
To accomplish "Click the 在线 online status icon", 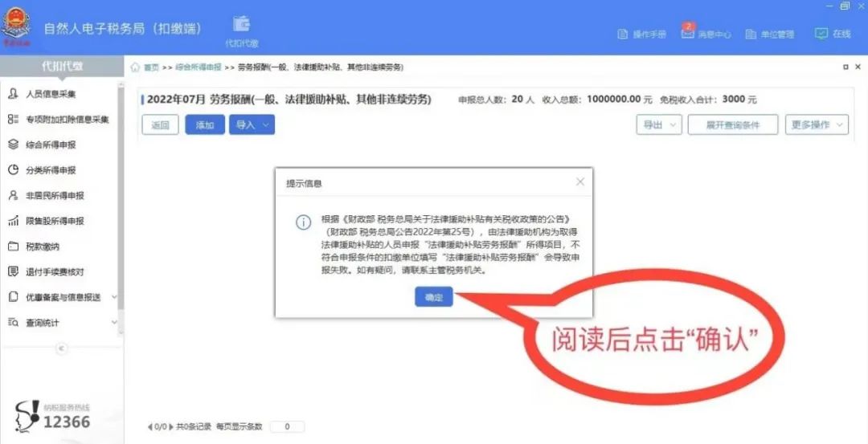I will (821, 34).
